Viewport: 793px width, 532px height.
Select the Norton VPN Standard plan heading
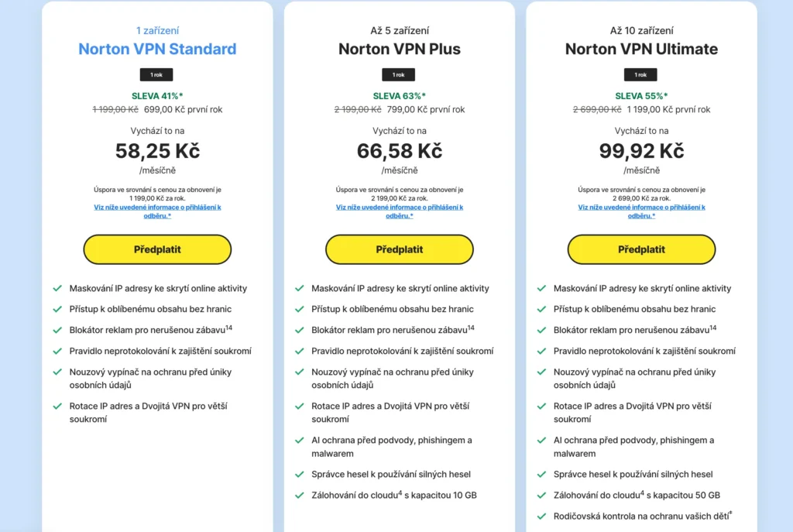click(156, 49)
